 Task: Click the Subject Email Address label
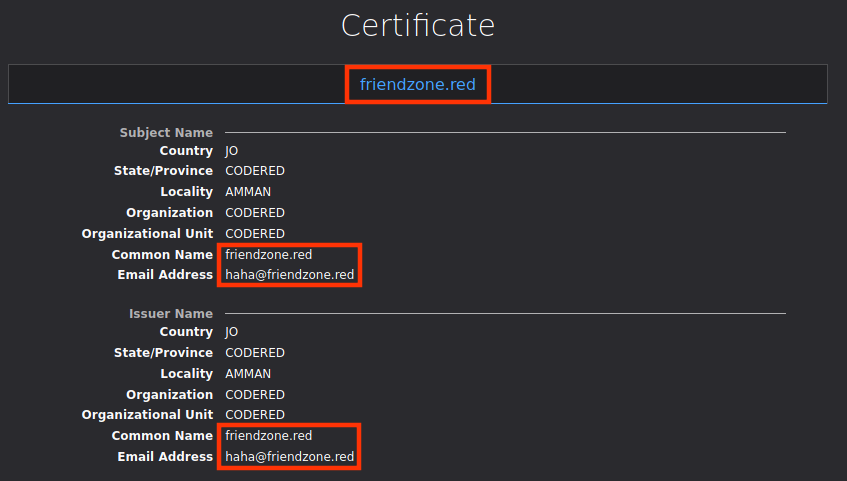(x=165, y=275)
